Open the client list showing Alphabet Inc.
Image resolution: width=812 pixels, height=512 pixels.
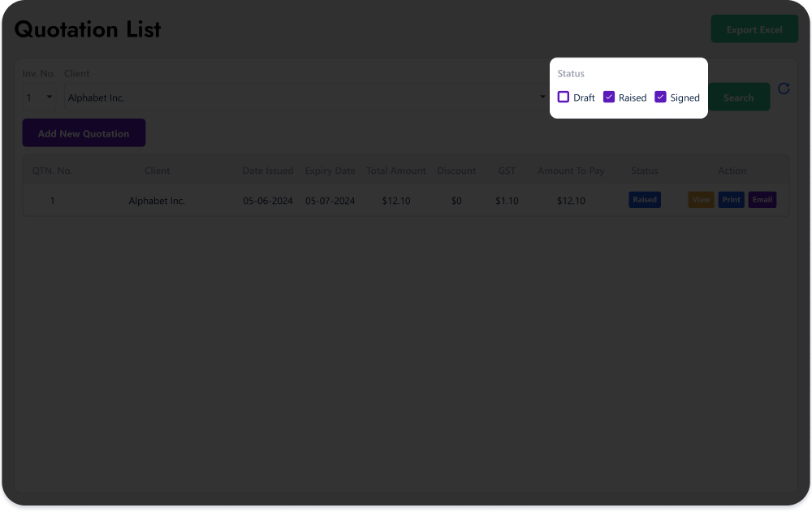[x=542, y=97]
